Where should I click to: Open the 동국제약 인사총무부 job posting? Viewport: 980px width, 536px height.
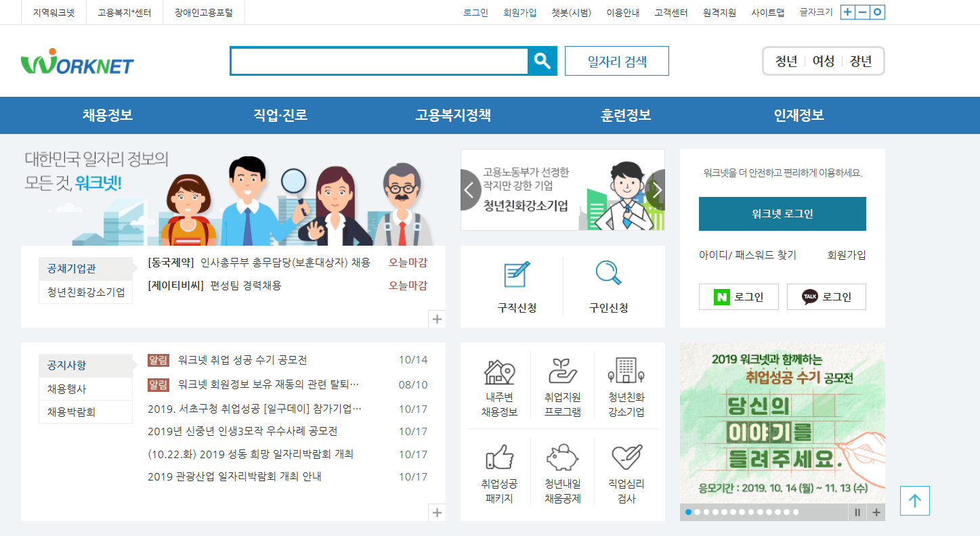click(x=259, y=263)
